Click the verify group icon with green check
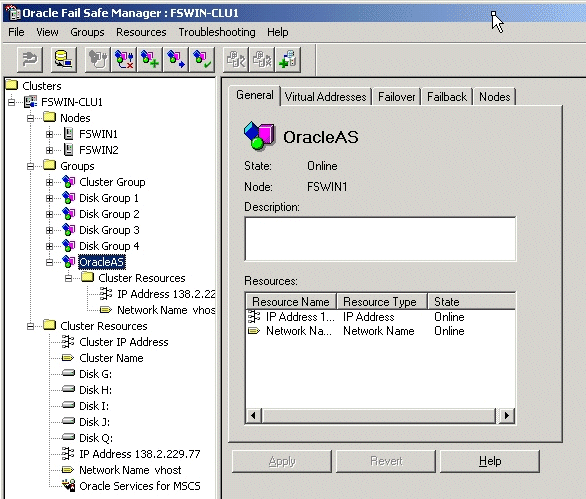Image resolution: width=586 pixels, height=499 pixels. [x=202, y=59]
